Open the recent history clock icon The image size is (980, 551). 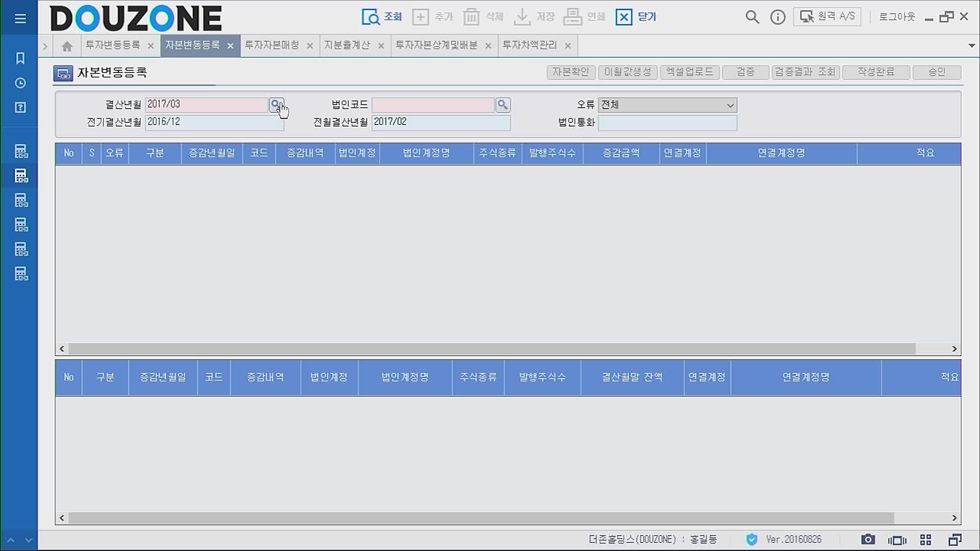(x=20, y=83)
